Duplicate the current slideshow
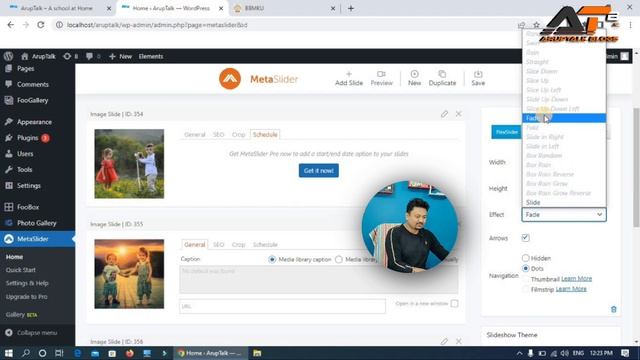Image resolution: width=640 pixels, height=360 pixels. (442, 78)
